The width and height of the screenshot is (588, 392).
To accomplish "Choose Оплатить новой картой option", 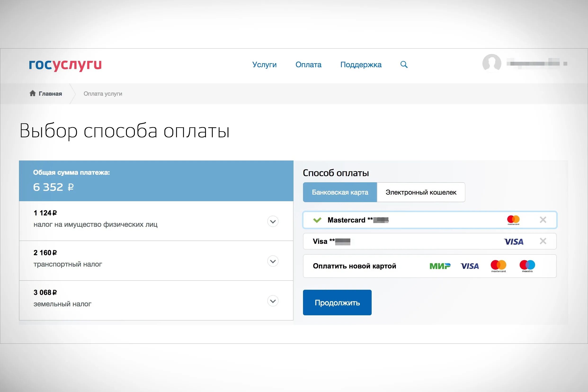I will click(x=430, y=266).
